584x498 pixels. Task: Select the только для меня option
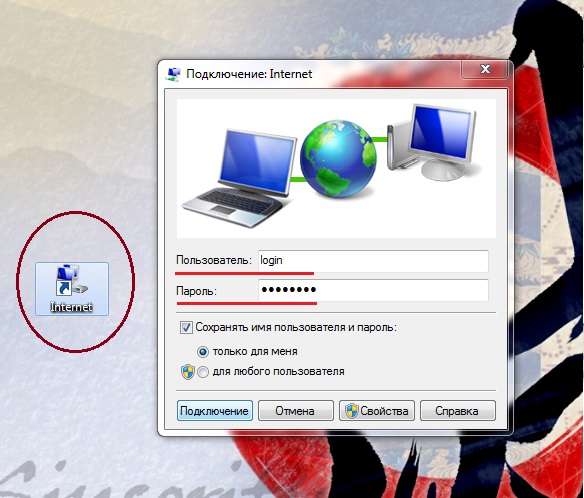(203, 352)
